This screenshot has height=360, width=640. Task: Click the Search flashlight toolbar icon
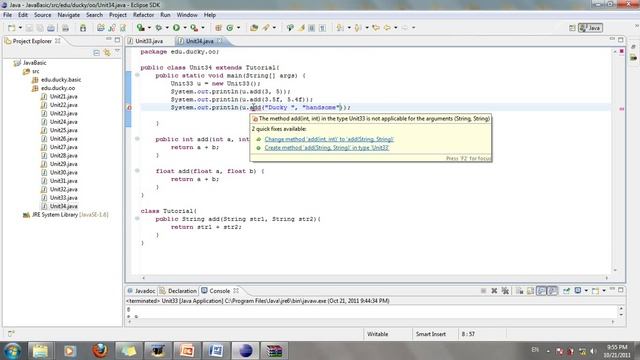(266, 28)
